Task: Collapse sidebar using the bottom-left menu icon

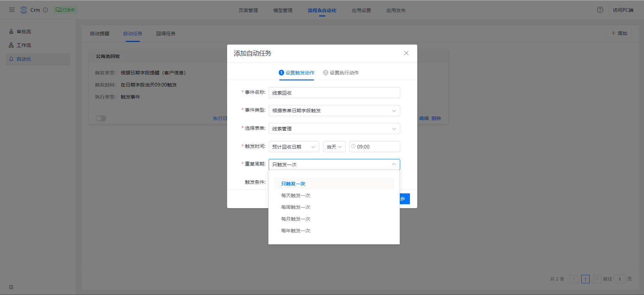Action: [x=11, y=287]
